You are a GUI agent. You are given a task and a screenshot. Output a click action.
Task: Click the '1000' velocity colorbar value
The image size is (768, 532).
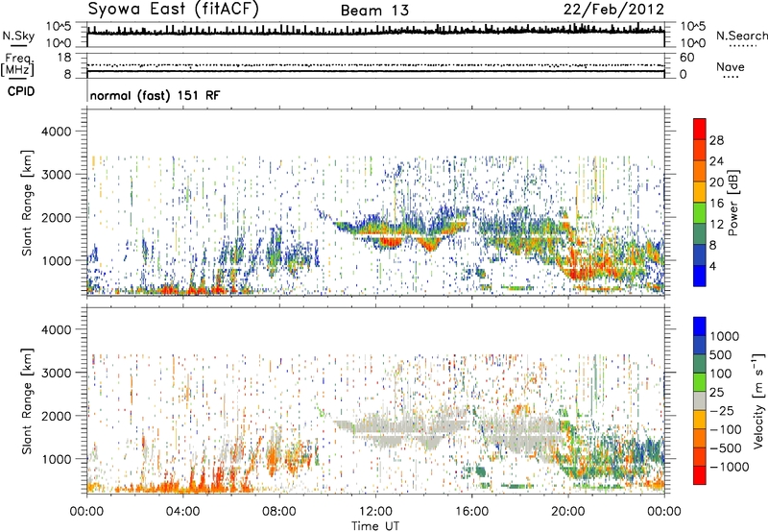point(725,336)
